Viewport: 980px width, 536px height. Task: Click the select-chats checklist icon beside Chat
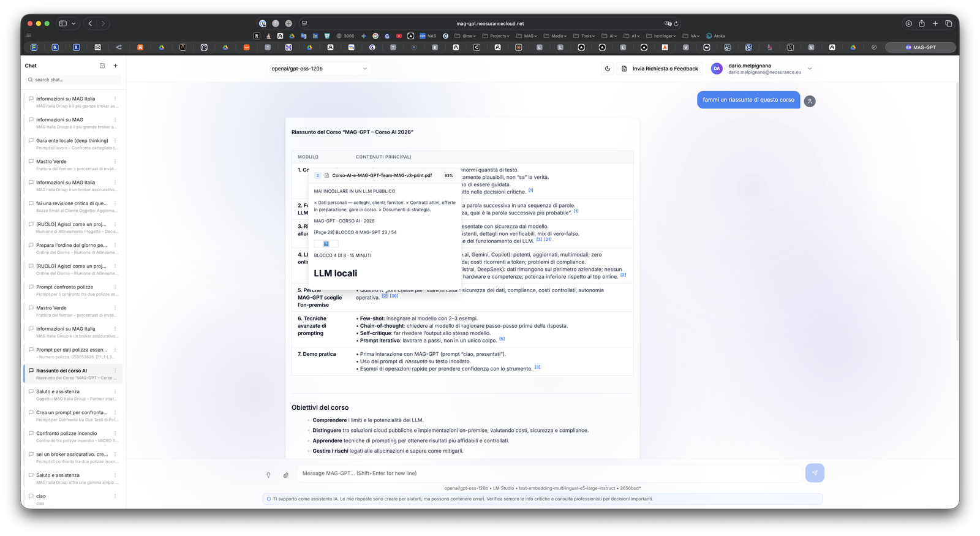(x=102, y=66)
